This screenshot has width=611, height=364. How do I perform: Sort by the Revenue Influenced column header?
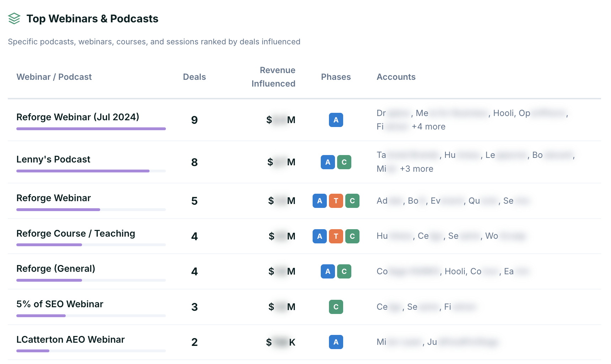point(274,77)
